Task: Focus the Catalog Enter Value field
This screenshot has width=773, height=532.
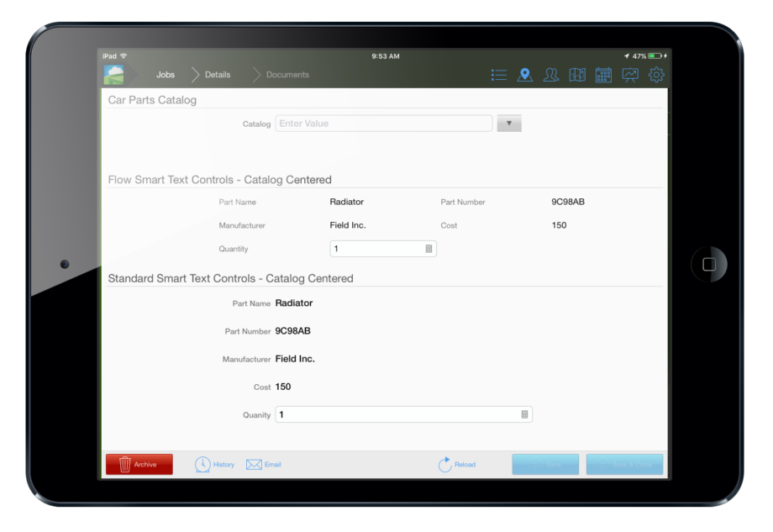Action: click(383, 124)
